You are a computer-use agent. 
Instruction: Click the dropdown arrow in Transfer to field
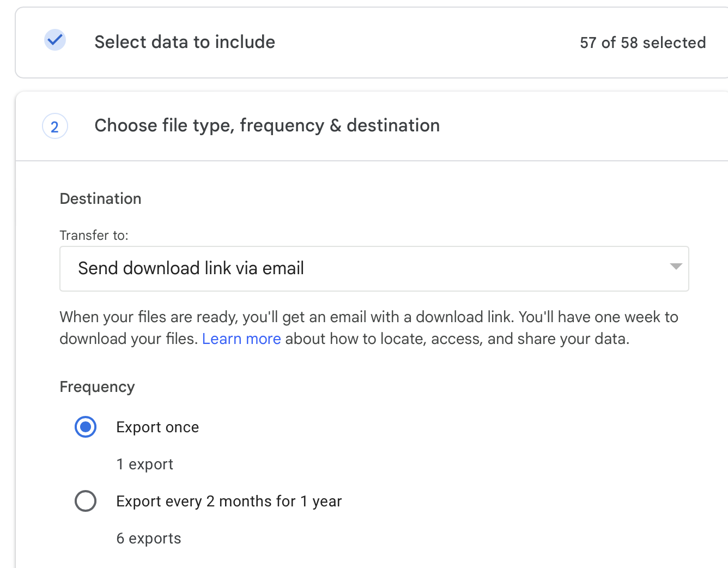(x=676, y=267)
